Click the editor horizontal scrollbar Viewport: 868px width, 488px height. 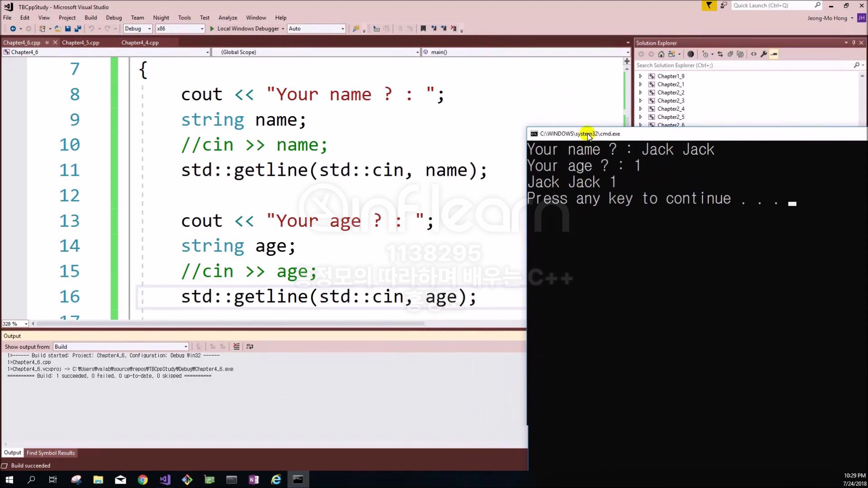point(231,324)
